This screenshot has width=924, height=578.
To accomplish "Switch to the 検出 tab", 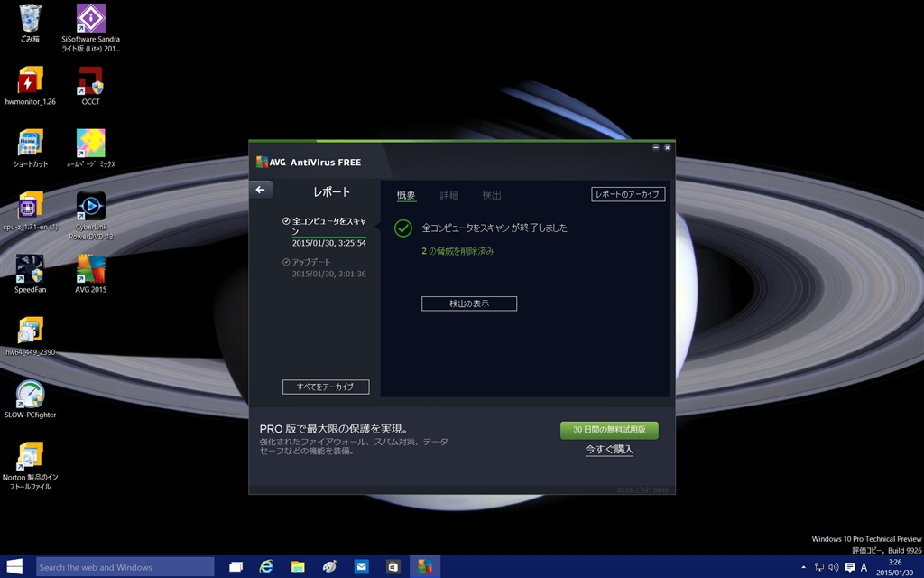I will 492,195.
